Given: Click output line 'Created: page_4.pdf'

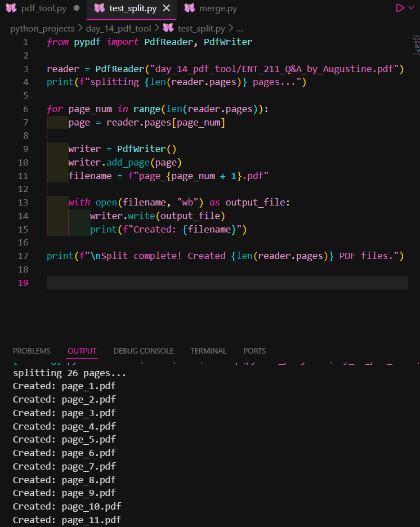Looking at the screenshot, I should pyautogui.click(x=64, y=427).
